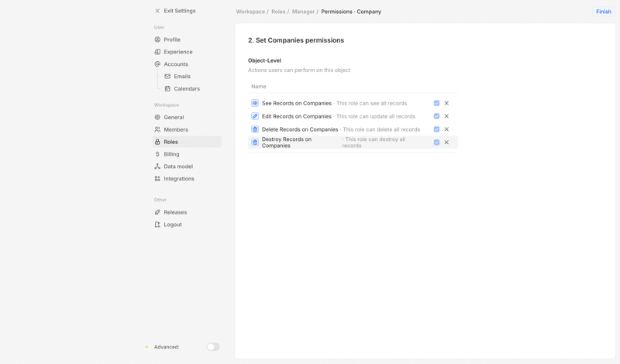Click the Billing dollar icon
The height and width of the screenshot is (364, 620).
pyautogui.click(x=157, y=154)
